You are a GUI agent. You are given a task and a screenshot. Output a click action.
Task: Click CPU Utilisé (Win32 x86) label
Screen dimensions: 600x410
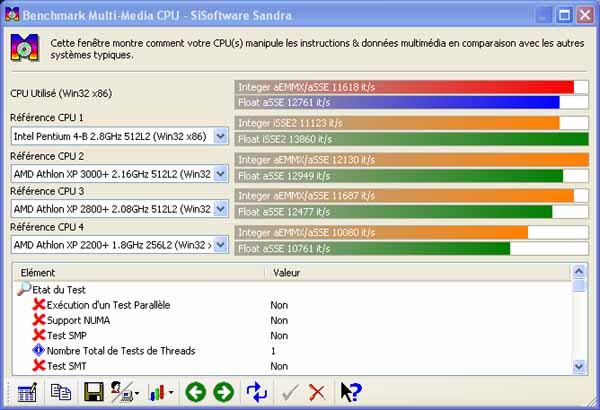(61, 93)
